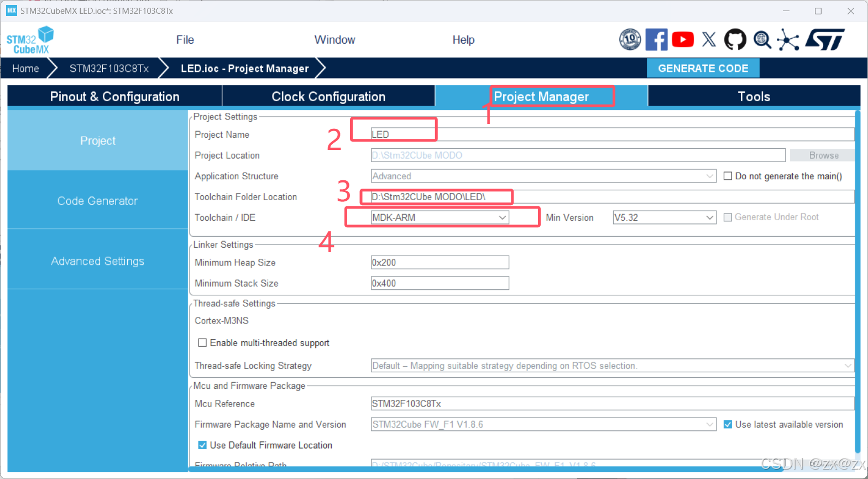Toggle Use latest available version checkbox

(x=728, y=424)
